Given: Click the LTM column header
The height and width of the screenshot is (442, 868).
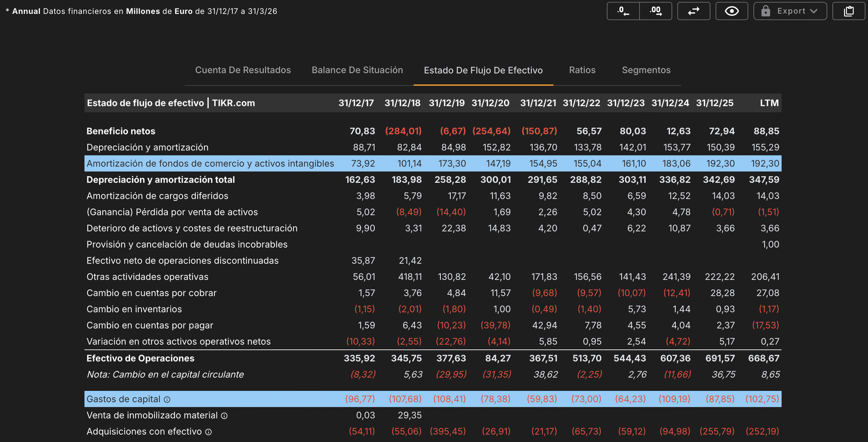Looking at the screenshot, I should coord(769,103).
